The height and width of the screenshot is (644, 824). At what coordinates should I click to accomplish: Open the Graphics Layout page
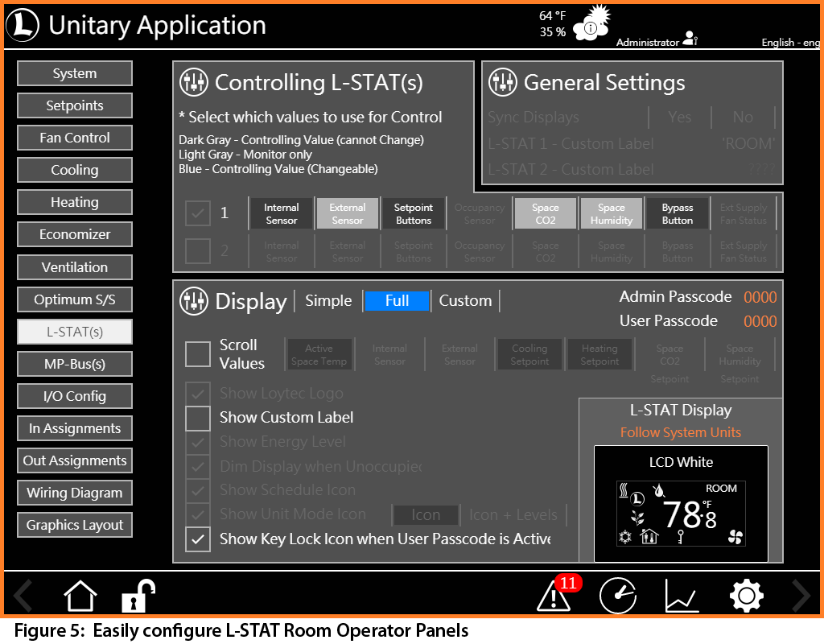(75, 525)
